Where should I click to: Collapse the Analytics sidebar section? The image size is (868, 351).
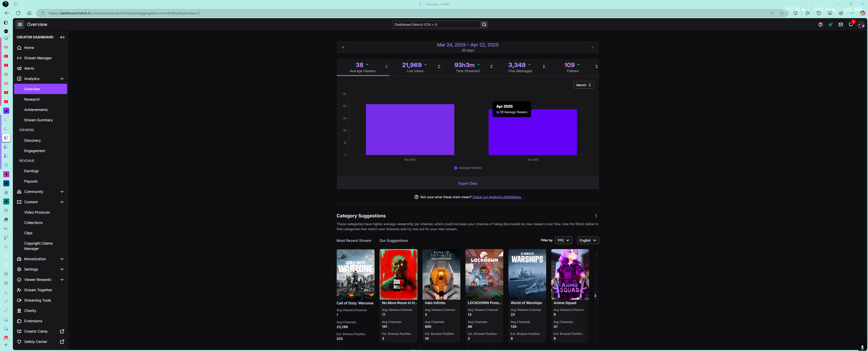tap(62, 79)
